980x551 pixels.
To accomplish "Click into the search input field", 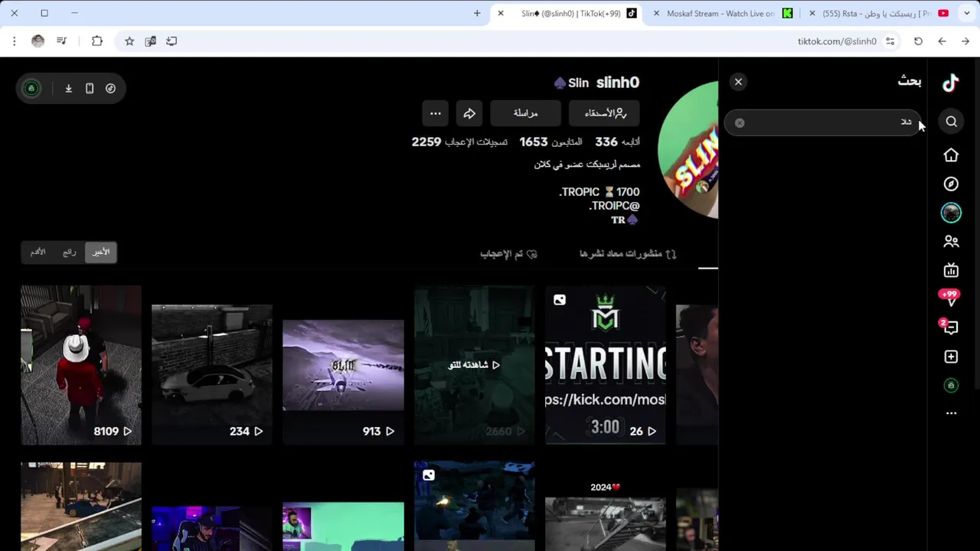I will tap(823, 122).
